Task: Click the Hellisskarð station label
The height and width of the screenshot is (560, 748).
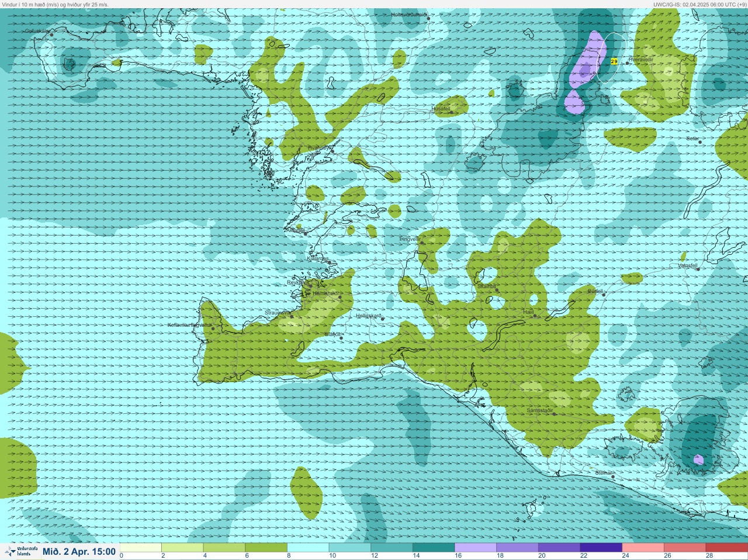Action: point(369,316)
